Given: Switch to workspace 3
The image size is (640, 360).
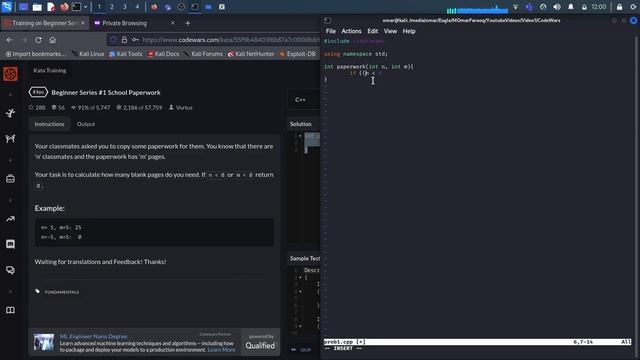Looking at the screenshot, I should (124, 7).
